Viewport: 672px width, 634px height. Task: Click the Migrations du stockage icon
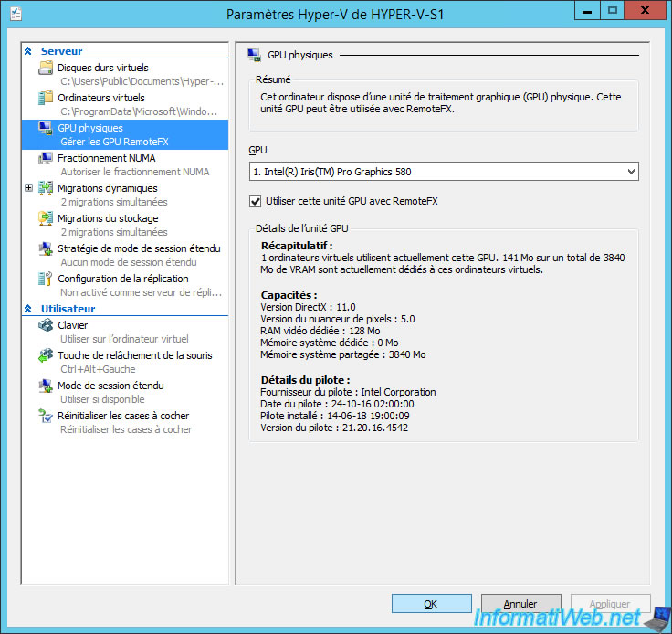(46, 218)
